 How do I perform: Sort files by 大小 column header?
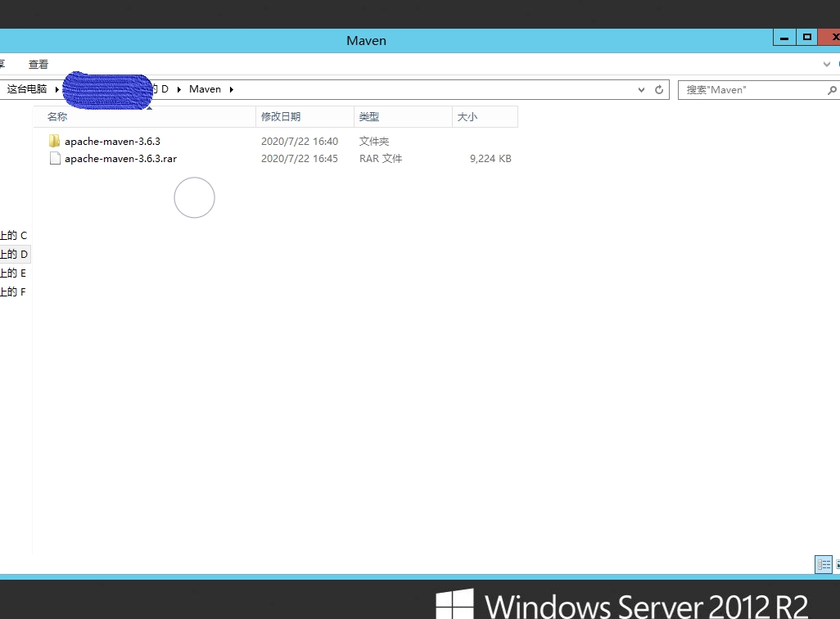[467, 117]
